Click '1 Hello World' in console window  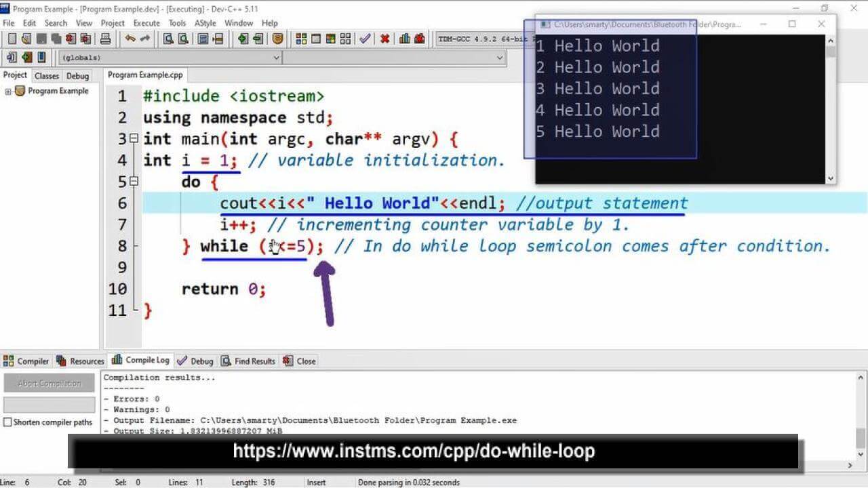point(597,46)
